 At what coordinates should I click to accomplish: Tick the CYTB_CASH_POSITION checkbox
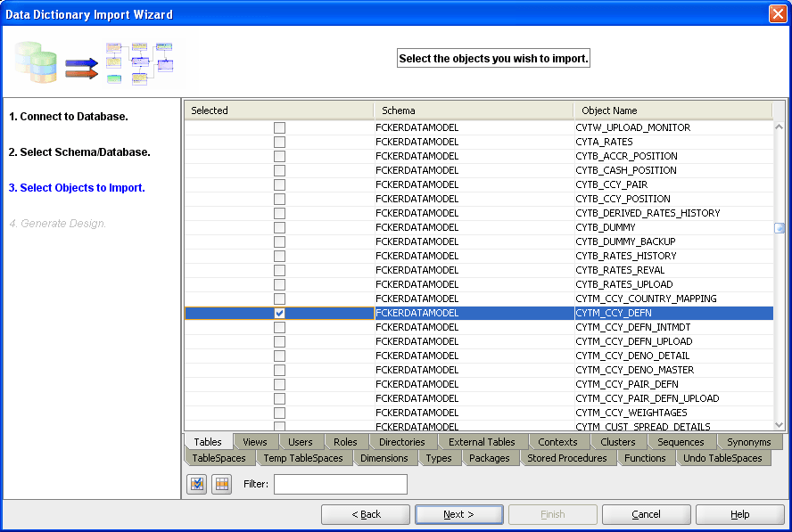point(279,170)
